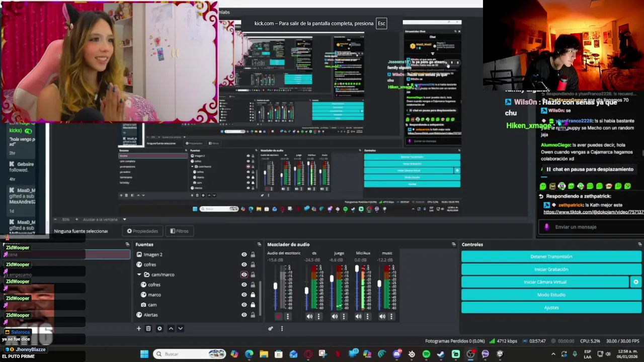
Task: Open Ajustes in Controles
Action: (x=551, y=307)
